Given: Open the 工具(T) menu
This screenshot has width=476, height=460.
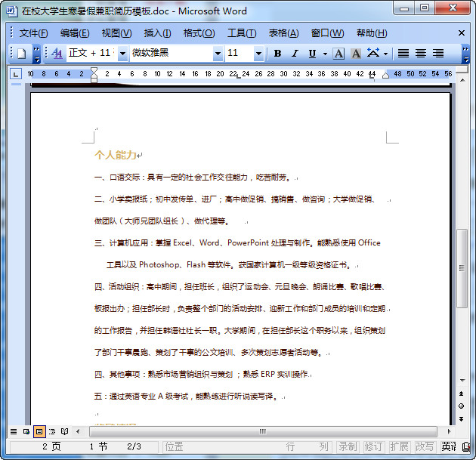Looking at the screenshot, I should [x=242, y=33].
